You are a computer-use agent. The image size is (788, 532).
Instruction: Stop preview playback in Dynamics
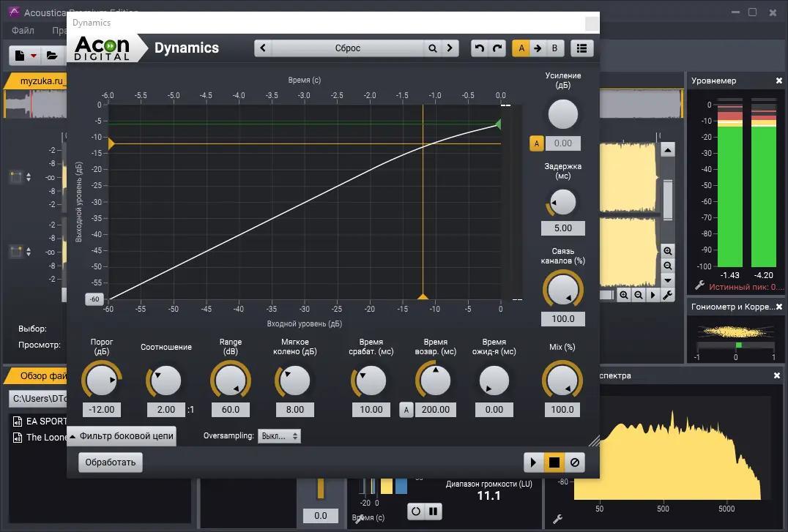click(x=554, y=462)
